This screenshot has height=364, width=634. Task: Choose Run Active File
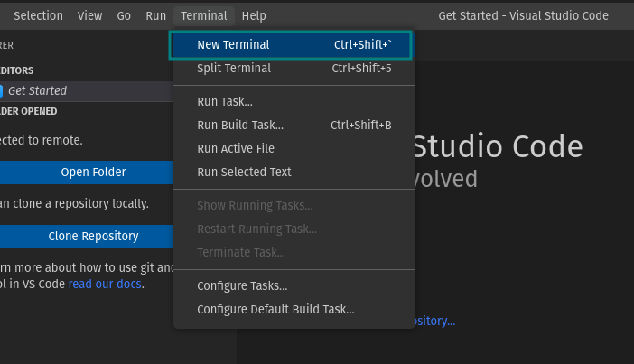pyautogui.click(x=294, y=148)
